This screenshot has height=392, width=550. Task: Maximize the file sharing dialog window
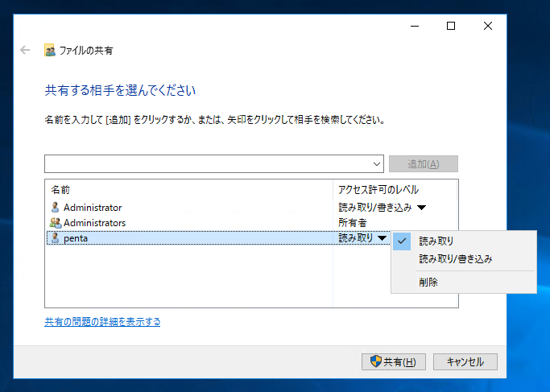click(x=451, y=26)
